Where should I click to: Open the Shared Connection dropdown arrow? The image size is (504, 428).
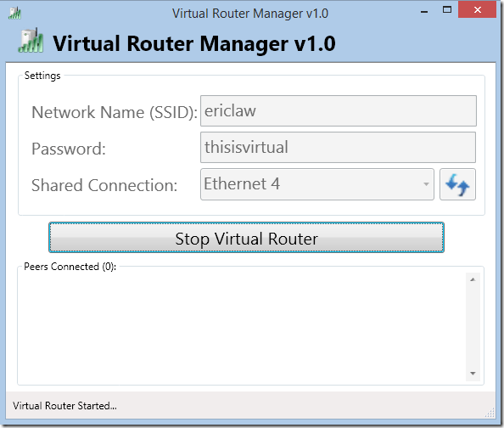426,184
